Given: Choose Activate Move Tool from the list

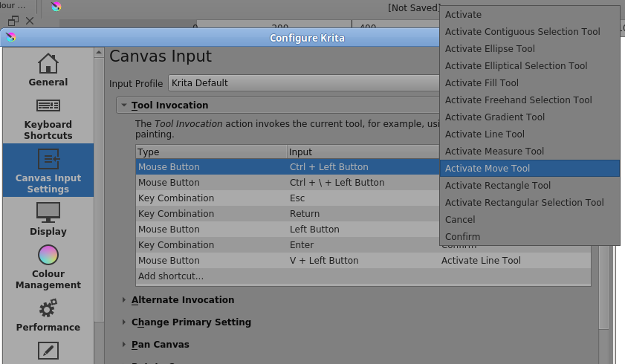Looking at the screenshot, I should point(488,169).
